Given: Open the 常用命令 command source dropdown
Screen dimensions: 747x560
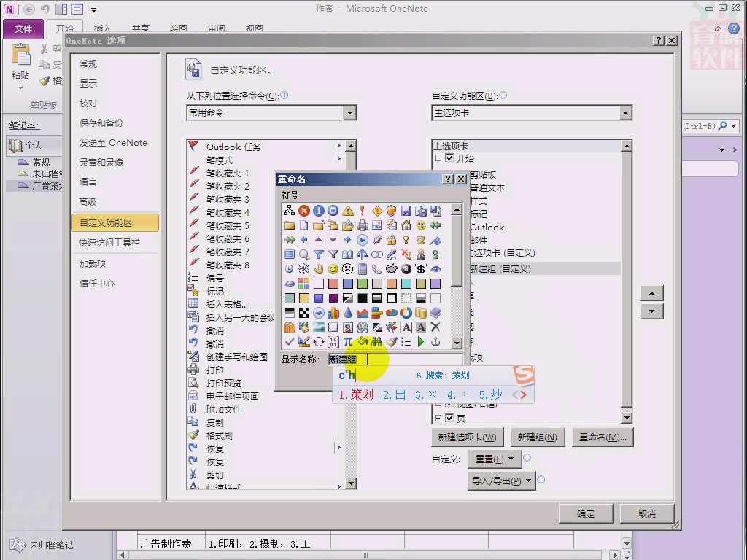Looking at the screenshot, I should (x=349, y=113).
